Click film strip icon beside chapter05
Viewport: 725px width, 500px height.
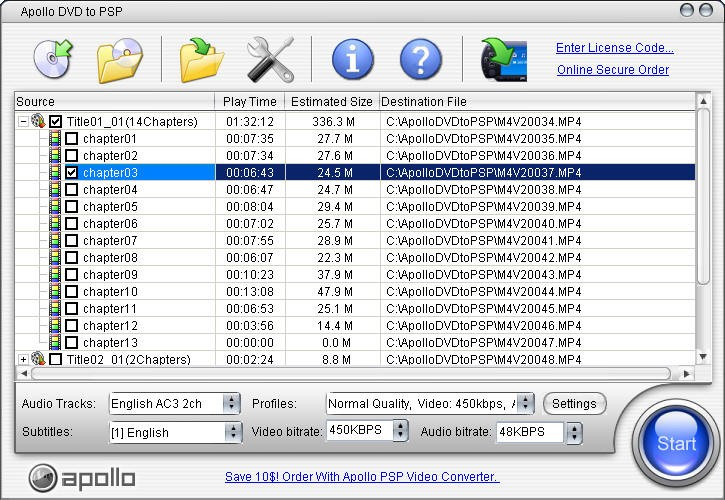pos(55,206)
